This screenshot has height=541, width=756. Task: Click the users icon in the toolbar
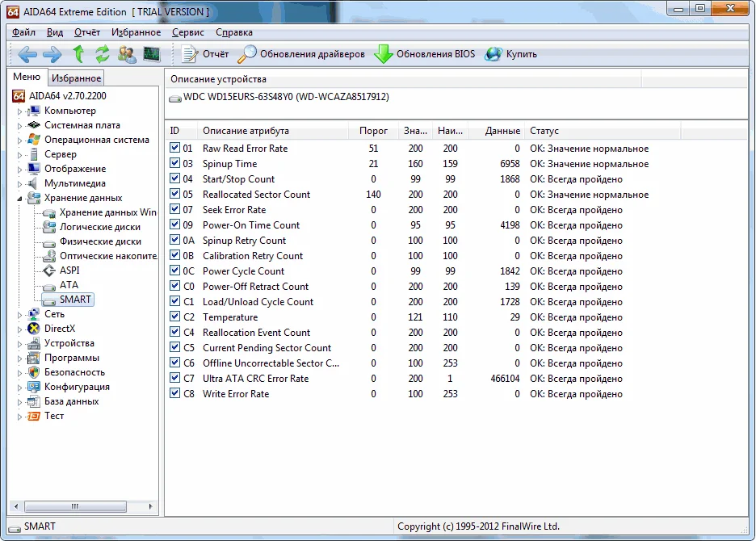click(127, 54)
